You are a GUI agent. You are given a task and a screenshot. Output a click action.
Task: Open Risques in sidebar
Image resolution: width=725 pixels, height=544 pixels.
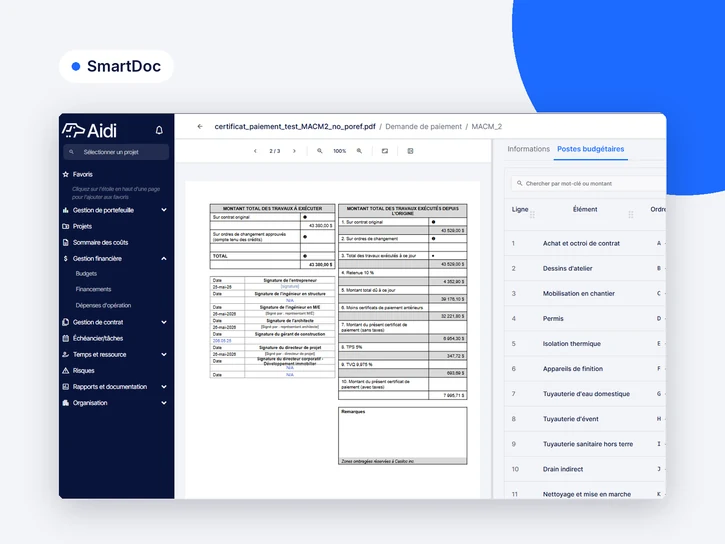click(x=83, y=371)
